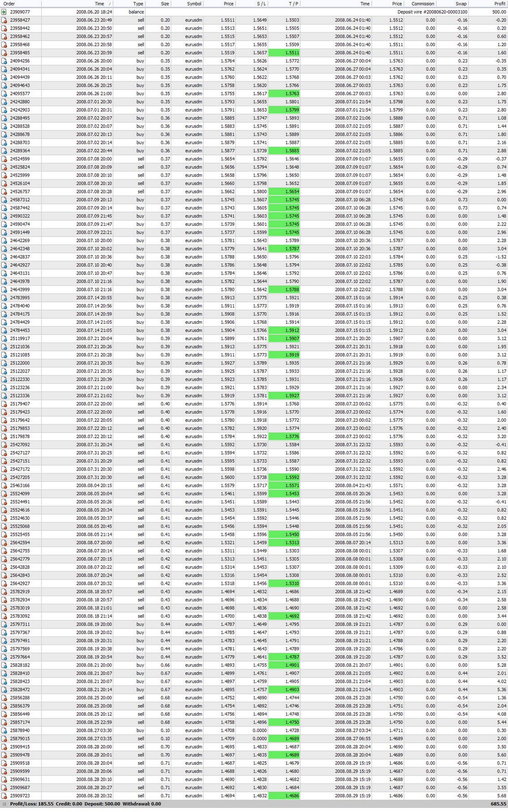Image resolution: width=508 pixels, height=812 pixels.
Task: Click the order icon beside 25783092
Action: coord(4,616)
